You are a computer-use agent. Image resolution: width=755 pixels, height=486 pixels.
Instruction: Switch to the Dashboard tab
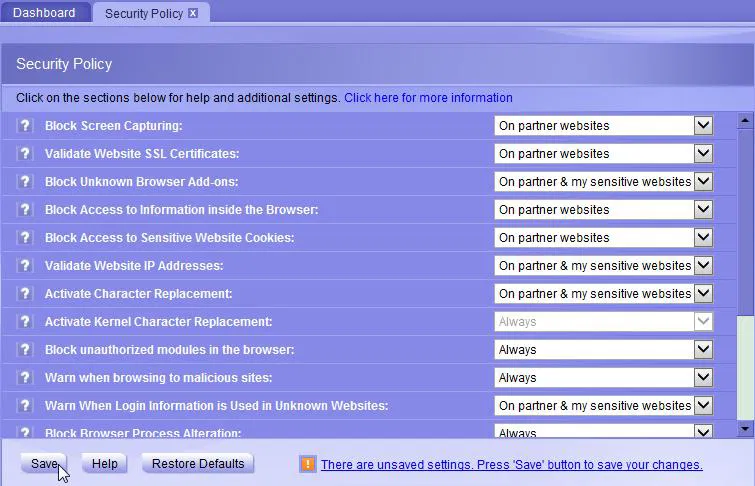coord(44,13)
